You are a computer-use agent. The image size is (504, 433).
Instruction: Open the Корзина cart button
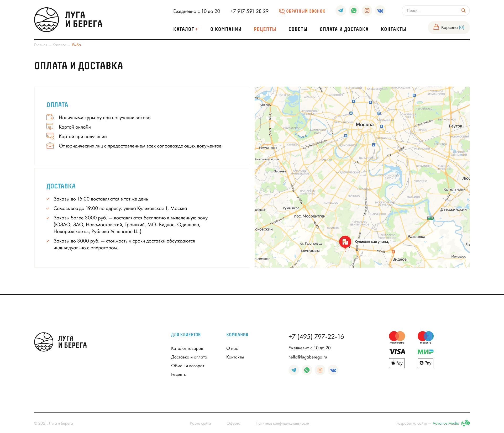449,28
